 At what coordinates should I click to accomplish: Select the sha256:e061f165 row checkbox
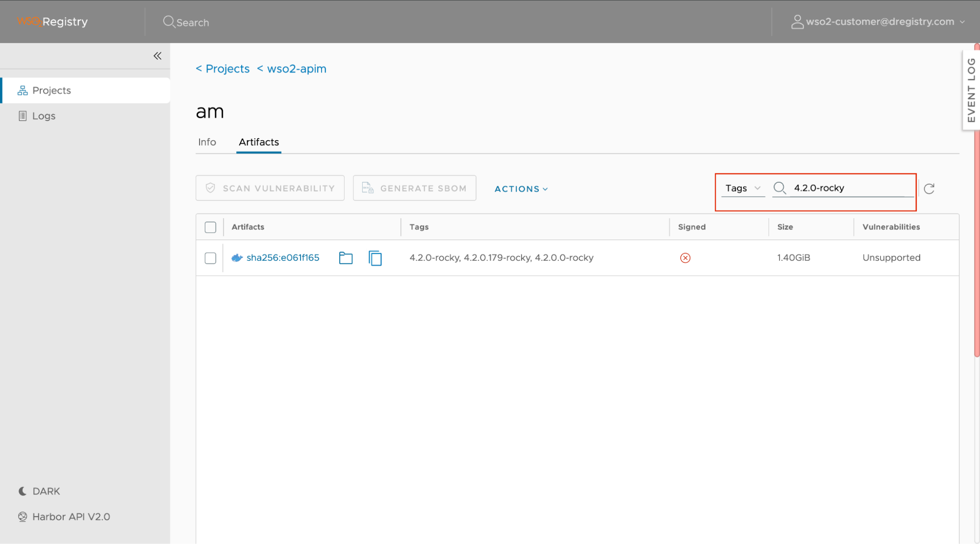pos(210,258)
